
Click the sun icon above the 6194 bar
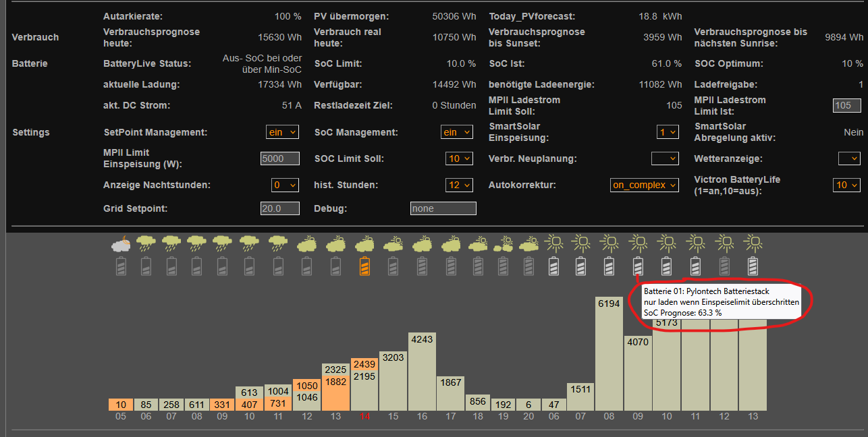pyautogui.click(x=609, y=242)
